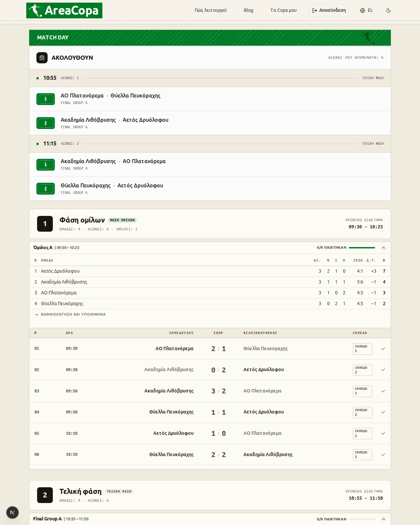Click the AreaCopa logo
420x525 pixels.
tap(64, 10)
